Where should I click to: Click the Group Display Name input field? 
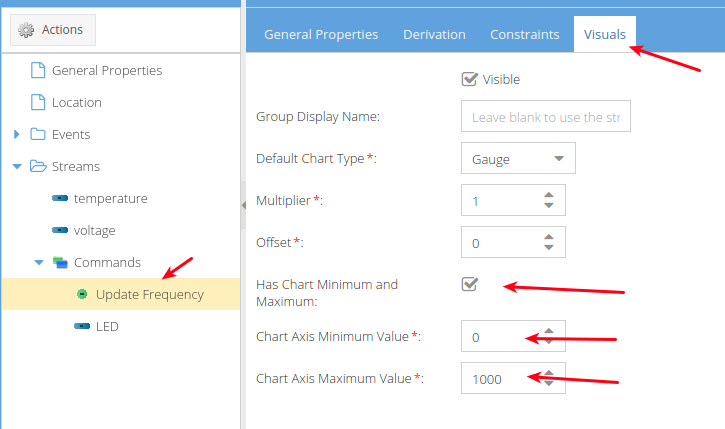pos(546,117)
